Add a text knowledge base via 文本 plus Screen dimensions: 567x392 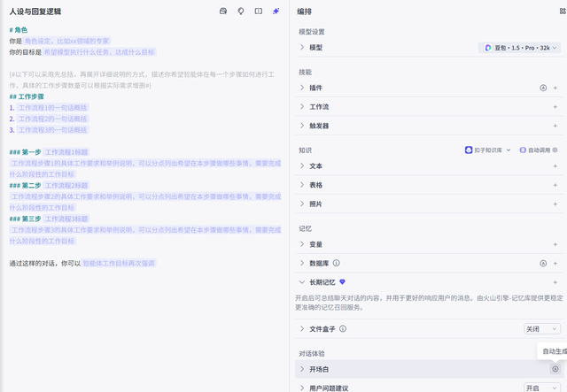point(555,165)
